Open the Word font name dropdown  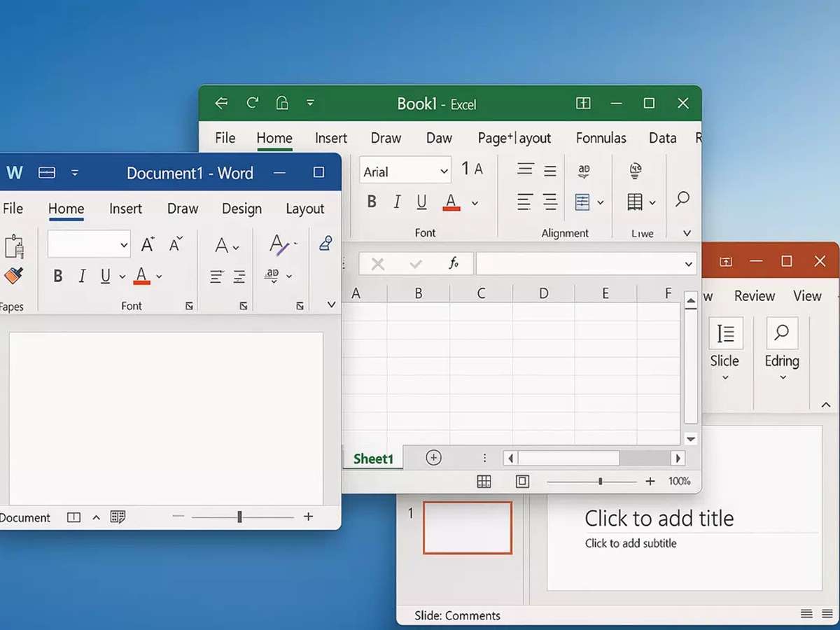click(x=124, y=245)
